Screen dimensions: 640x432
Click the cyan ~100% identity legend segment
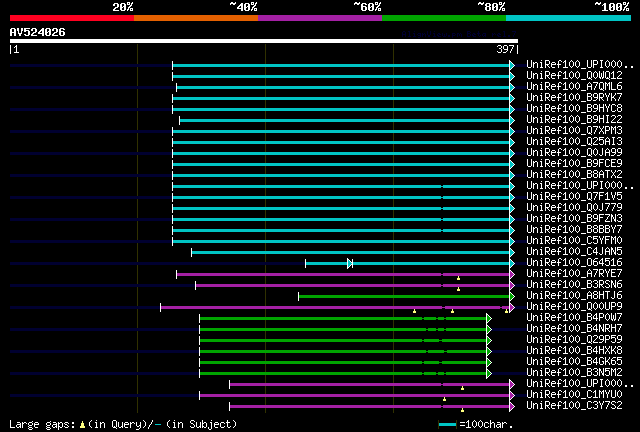[569, 18]
